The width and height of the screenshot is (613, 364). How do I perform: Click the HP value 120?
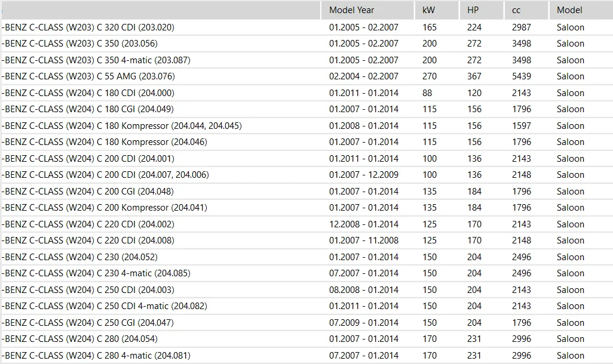(x=474, y=93)
